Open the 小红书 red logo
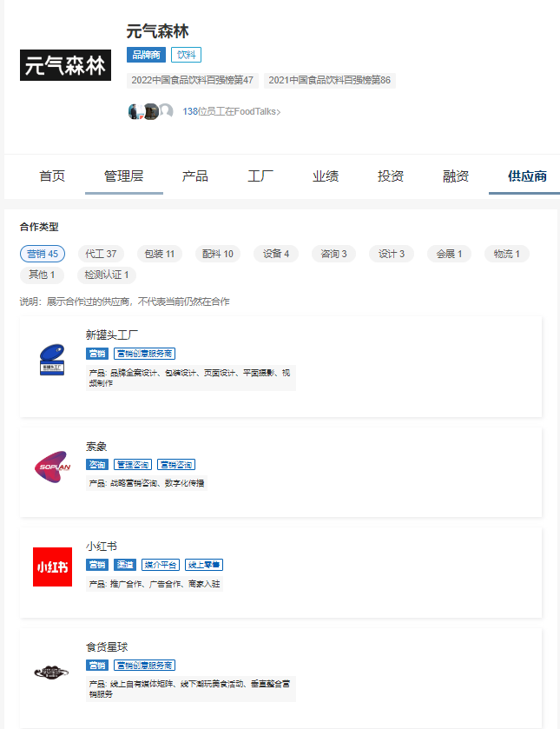This screenshot has width=560, height=729. [x=52, y=567]
